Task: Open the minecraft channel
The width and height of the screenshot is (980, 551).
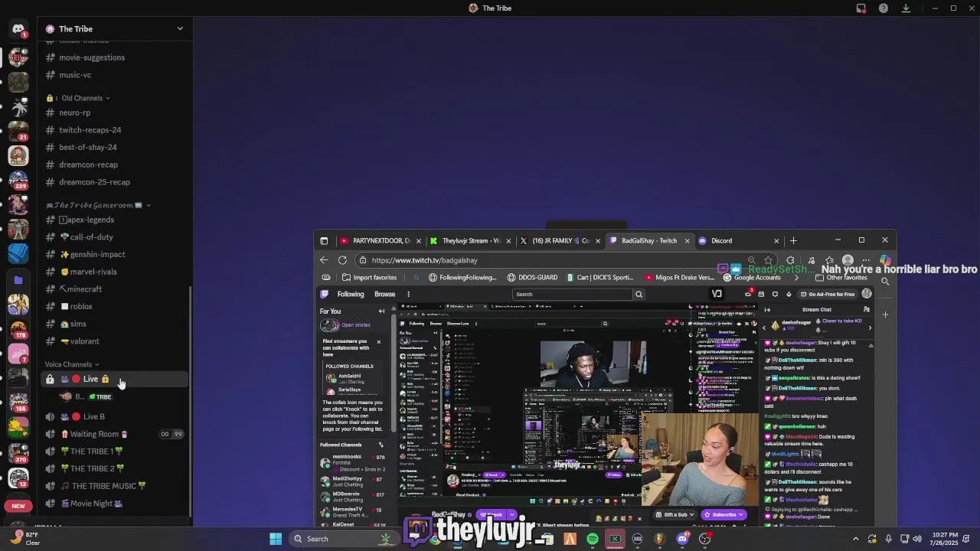Action: click(x=115, y=289)
